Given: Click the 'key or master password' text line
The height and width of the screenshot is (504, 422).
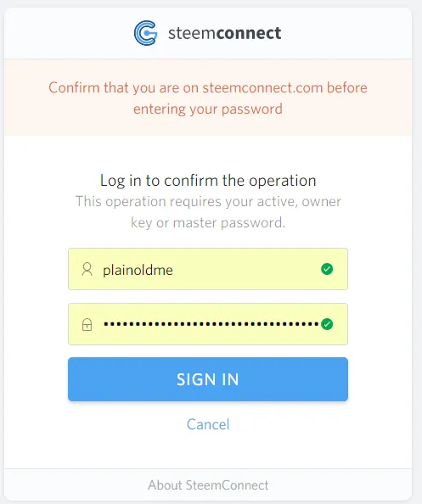Looking at the screenshot, I should [x=208, y=222].
